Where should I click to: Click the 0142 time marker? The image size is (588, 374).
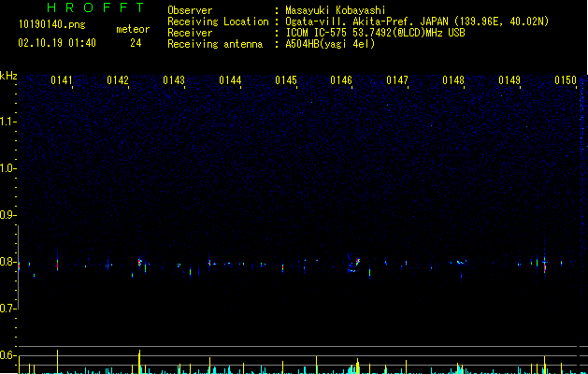(118, 80)
